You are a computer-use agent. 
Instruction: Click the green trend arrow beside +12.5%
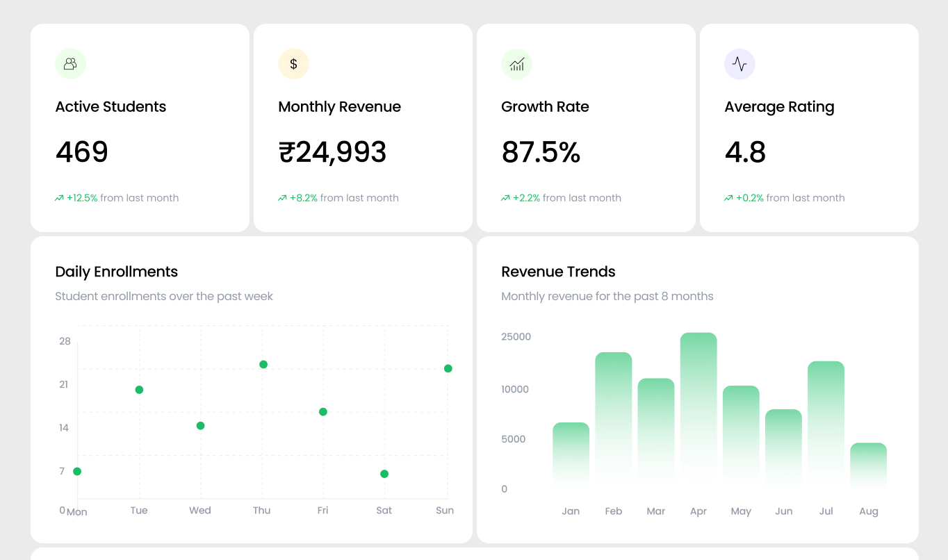[x=59, y=197]
